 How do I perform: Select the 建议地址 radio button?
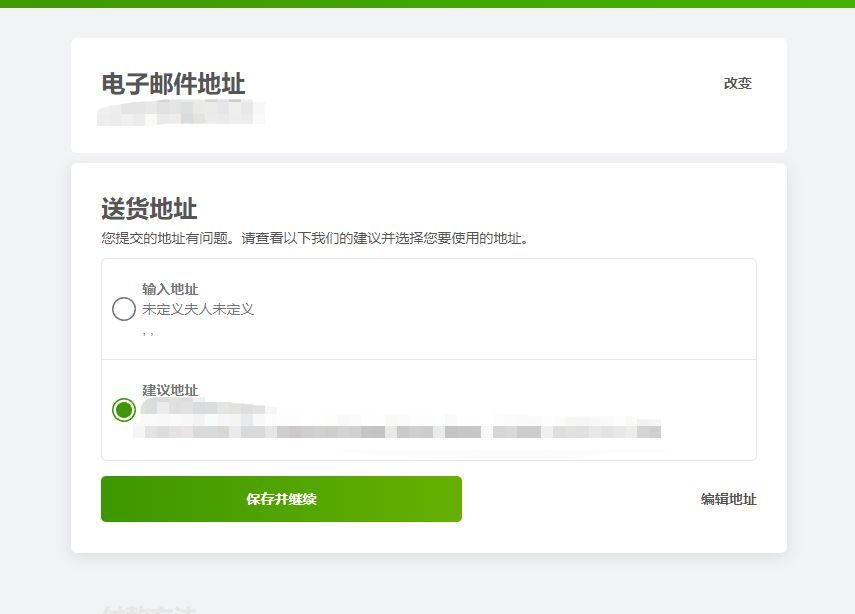click(124, 410)
